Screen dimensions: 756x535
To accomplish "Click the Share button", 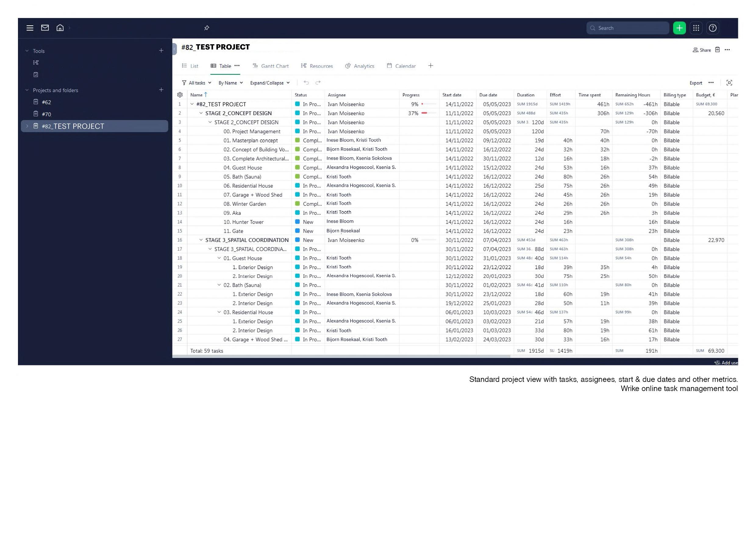I will 702,50.
